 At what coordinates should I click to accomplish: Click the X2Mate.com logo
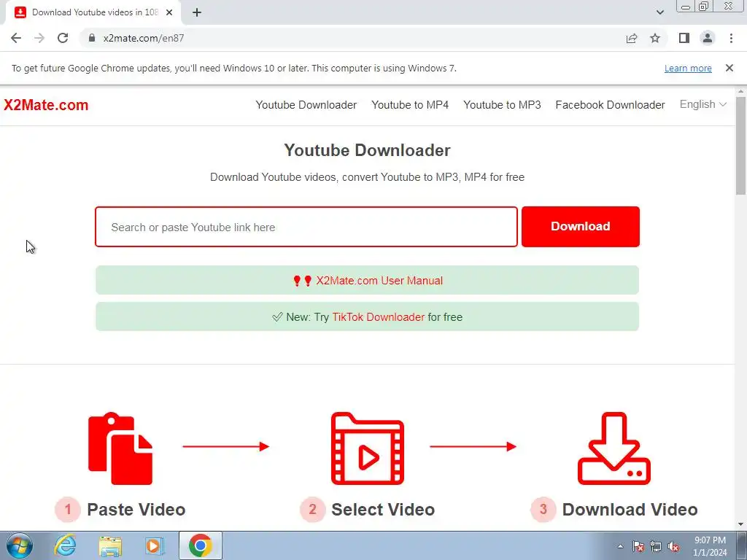click(46, 105)
